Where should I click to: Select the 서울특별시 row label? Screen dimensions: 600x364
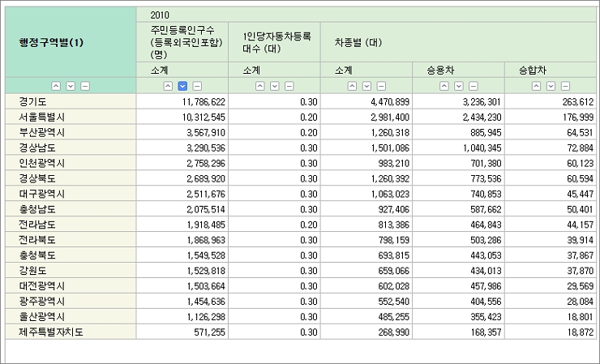click(42, 117)
